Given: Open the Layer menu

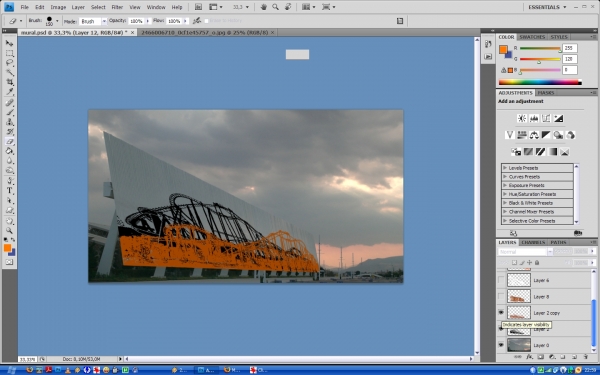Looking at the screenshot, I should point(78,7).
